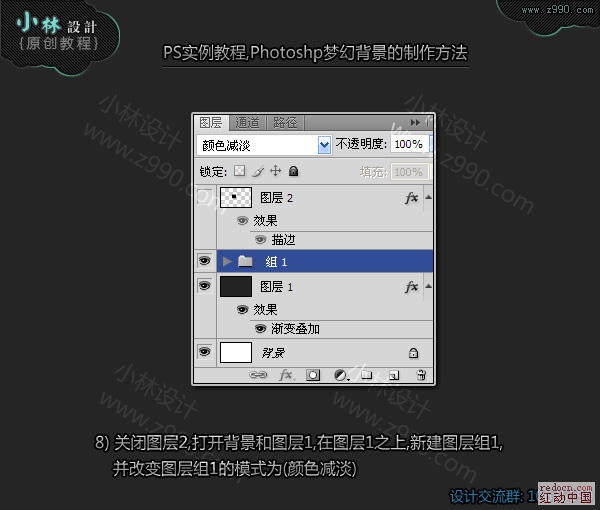Click the 不透明度 100% field
Screen dimensions: 600x510
[409, 144]
